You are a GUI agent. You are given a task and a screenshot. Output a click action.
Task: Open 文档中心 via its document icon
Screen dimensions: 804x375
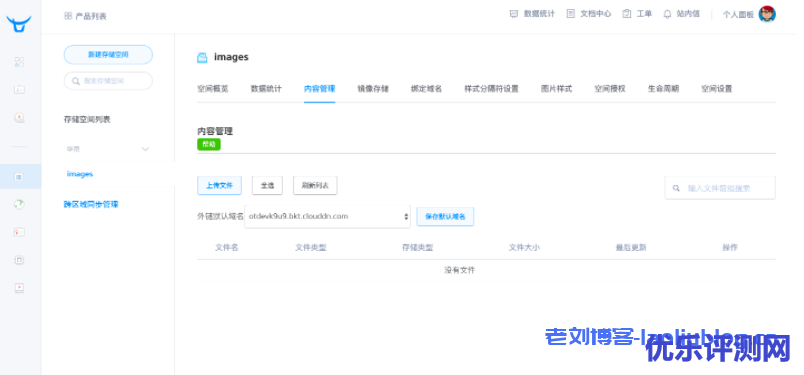570,14
